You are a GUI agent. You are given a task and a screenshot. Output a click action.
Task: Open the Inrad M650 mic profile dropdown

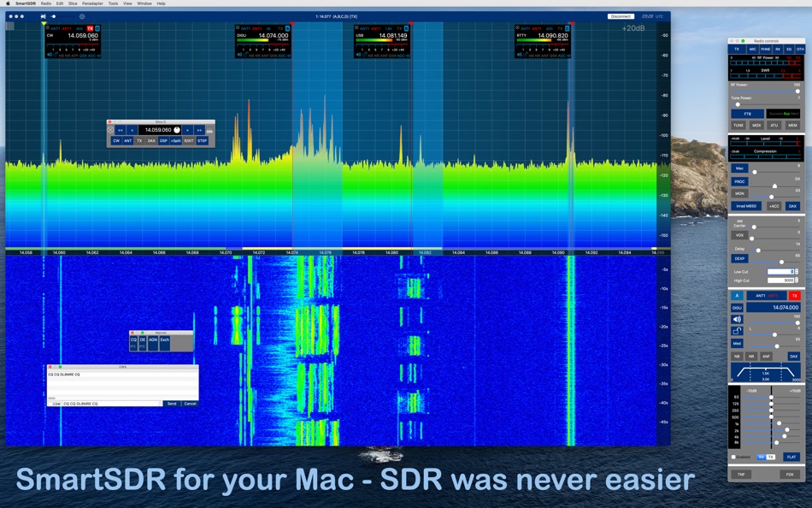(x=746, y=206)
